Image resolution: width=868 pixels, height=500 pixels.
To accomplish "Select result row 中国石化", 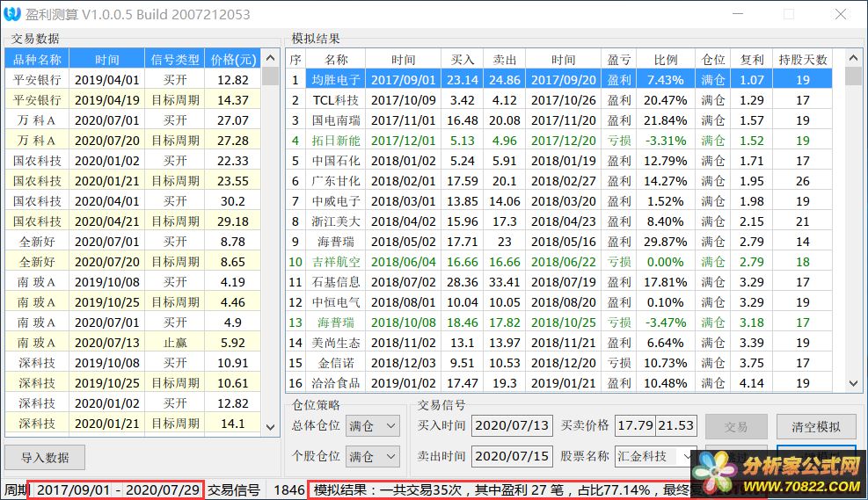I will pyautogui.click(x=559, y=161).
